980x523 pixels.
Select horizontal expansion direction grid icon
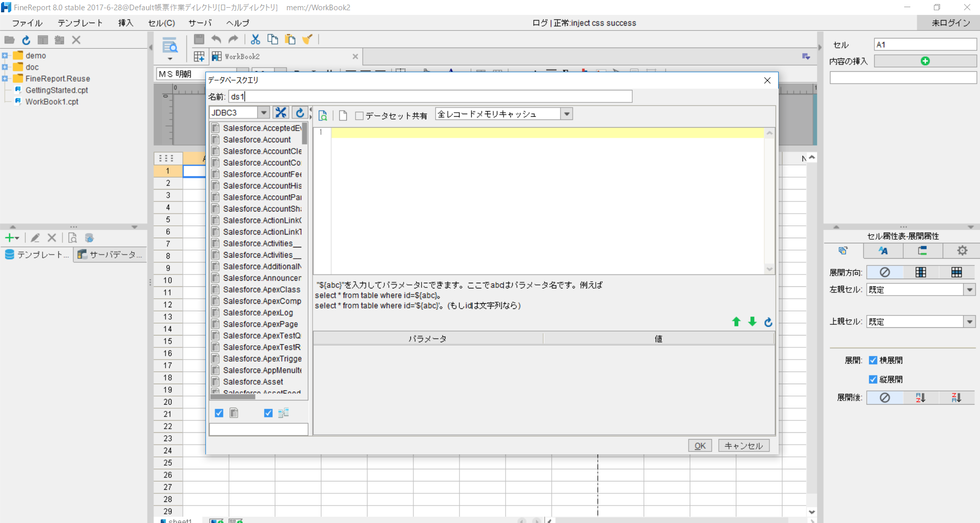(956, 272)
